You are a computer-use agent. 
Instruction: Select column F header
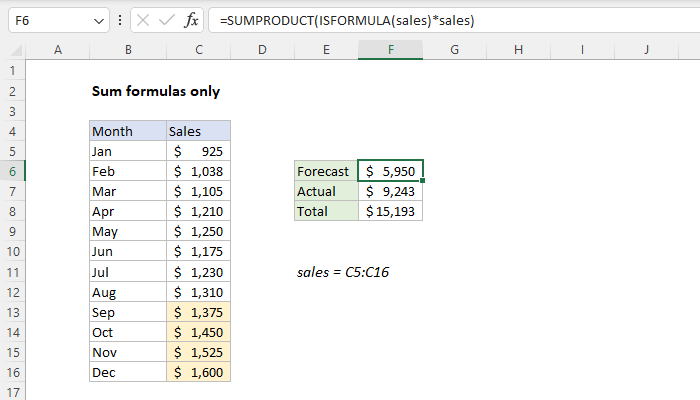coord(391,50)
